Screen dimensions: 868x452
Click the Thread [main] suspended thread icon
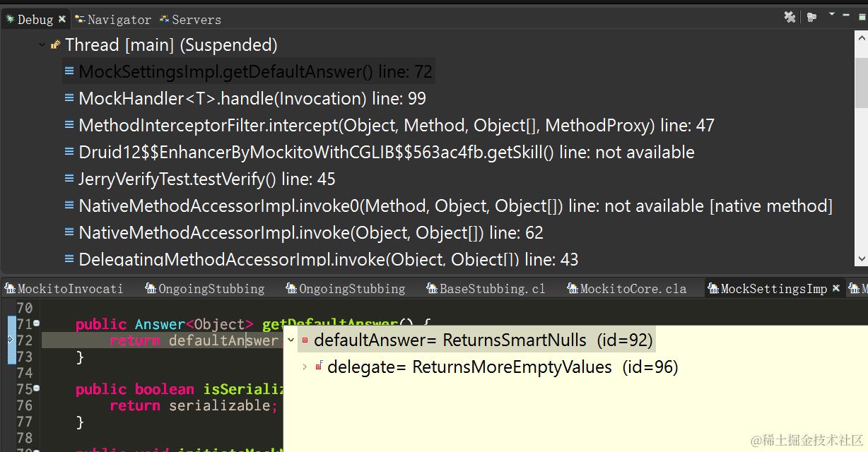pos(56,45)
